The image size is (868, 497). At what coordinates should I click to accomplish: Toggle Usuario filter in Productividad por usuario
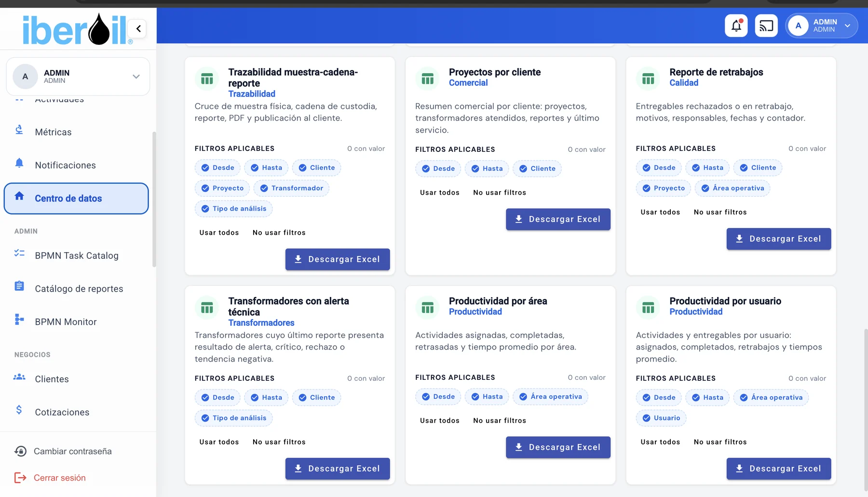pos(661,418)
